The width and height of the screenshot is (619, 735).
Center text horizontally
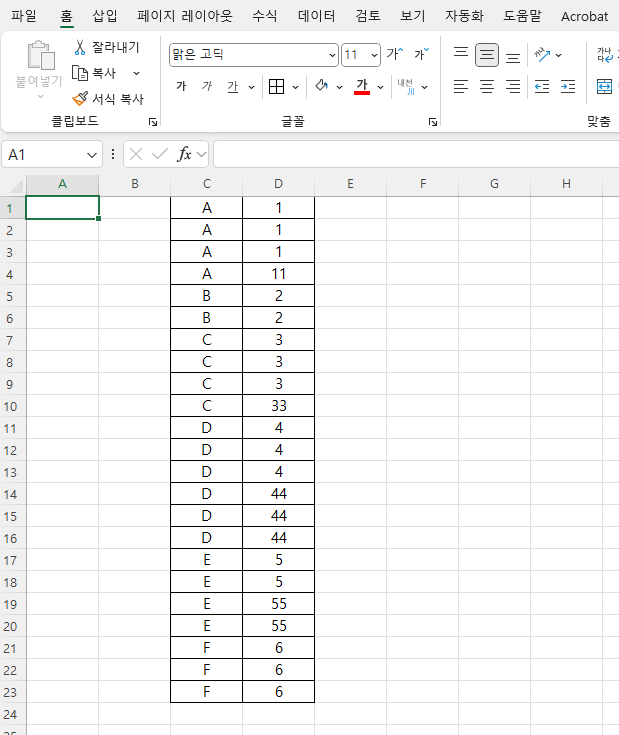pos(487,87)
